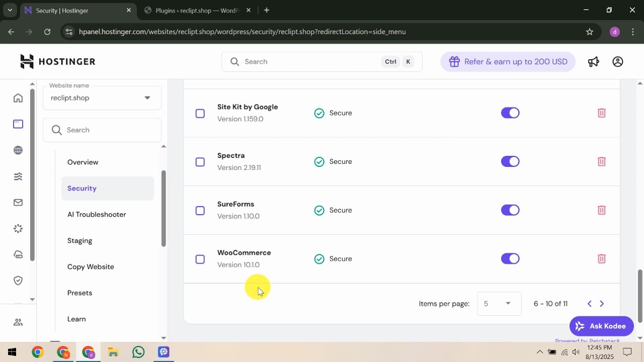Go to next plugins page

pos(602,304)
